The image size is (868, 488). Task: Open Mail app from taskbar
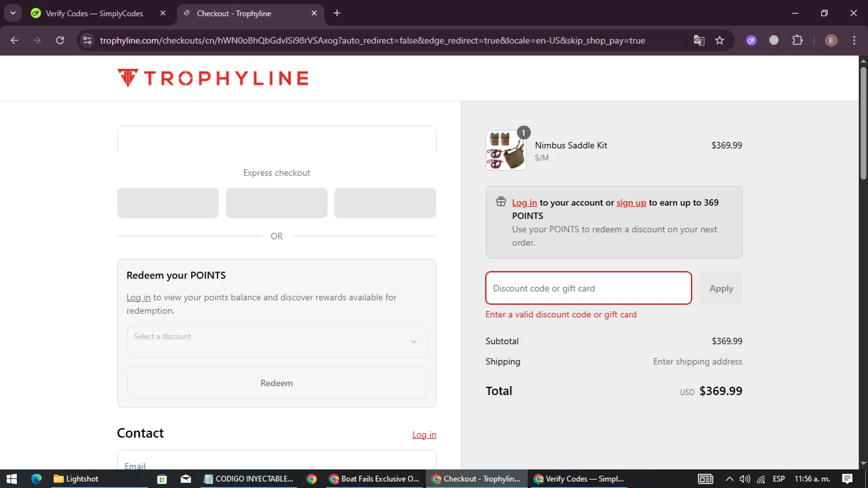click(186, 479)
